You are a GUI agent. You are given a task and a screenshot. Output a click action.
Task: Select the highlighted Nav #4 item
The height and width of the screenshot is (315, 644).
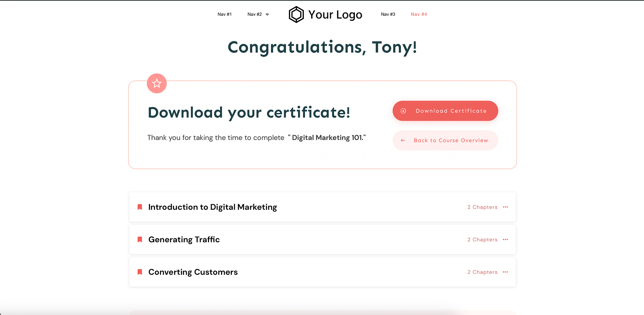(419, 14)
